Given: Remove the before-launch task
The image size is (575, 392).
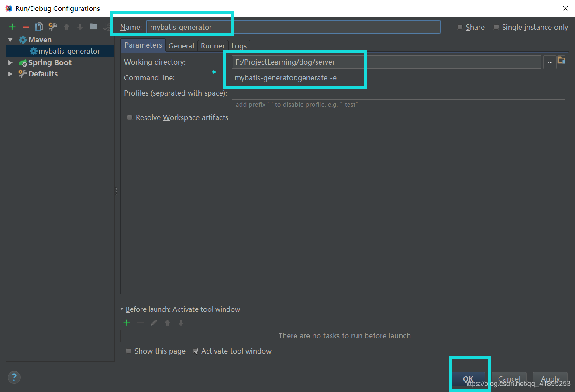Looking at the screenshot, I should [x=140, y=323].
